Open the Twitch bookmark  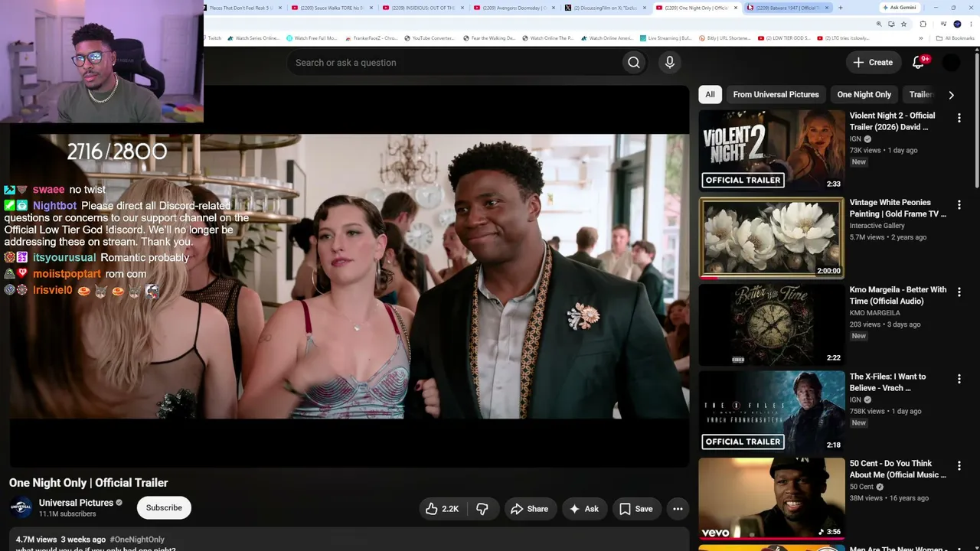click(211, 38)
